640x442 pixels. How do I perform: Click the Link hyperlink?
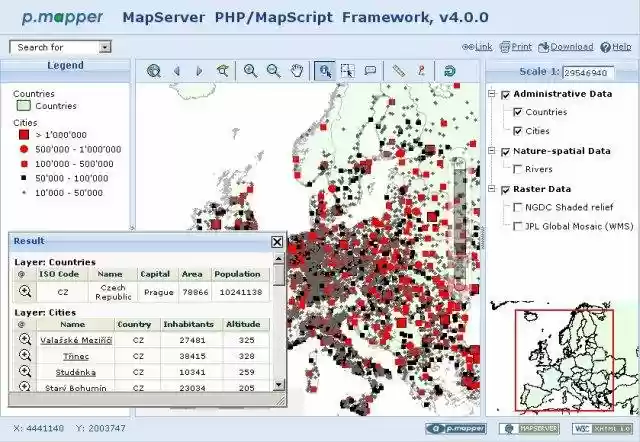484,47
